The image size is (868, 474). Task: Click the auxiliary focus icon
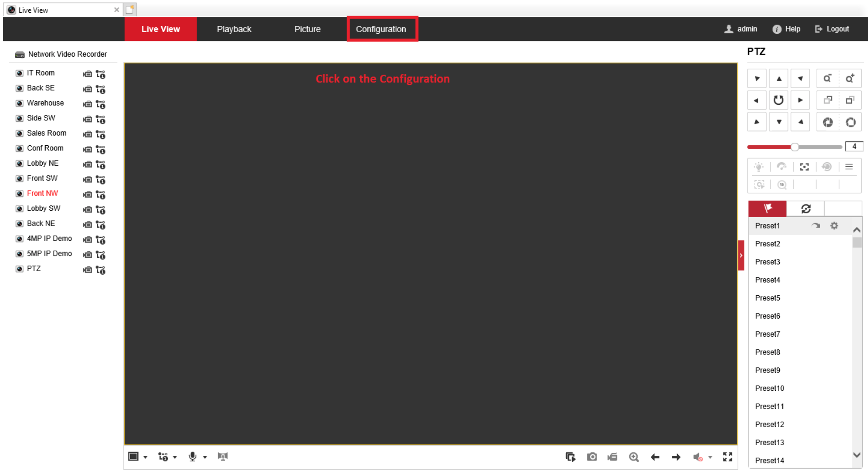[x=804, y=167]
